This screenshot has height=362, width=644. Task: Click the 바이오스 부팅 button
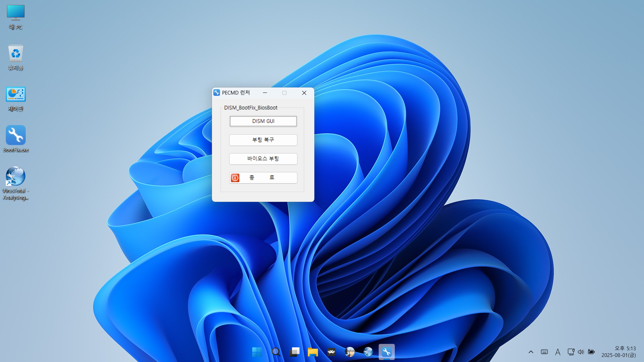(263, 159)
